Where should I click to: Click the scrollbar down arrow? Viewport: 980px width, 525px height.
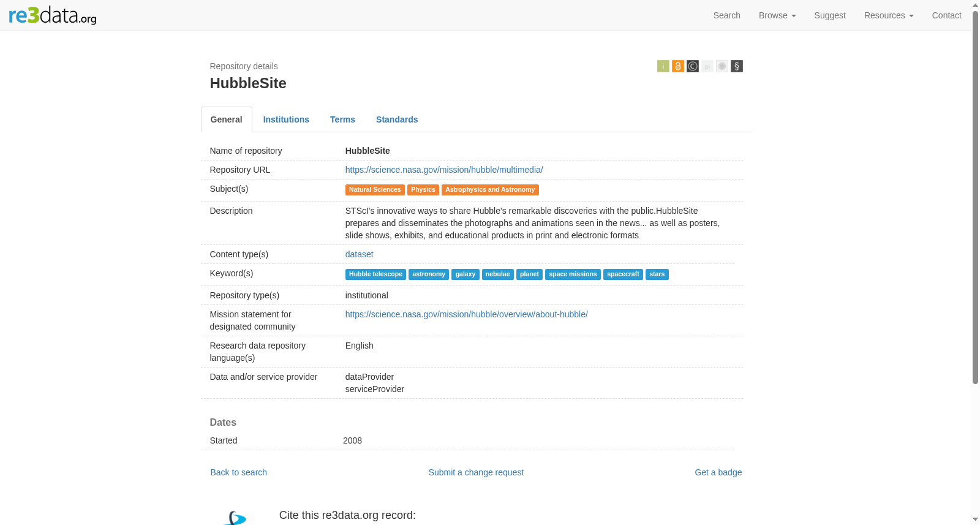click(x=976, y=519)
